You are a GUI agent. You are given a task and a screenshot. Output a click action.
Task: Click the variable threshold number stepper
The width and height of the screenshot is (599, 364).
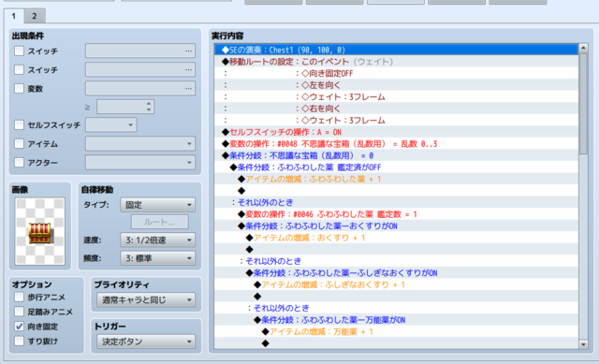click(149, 107)
